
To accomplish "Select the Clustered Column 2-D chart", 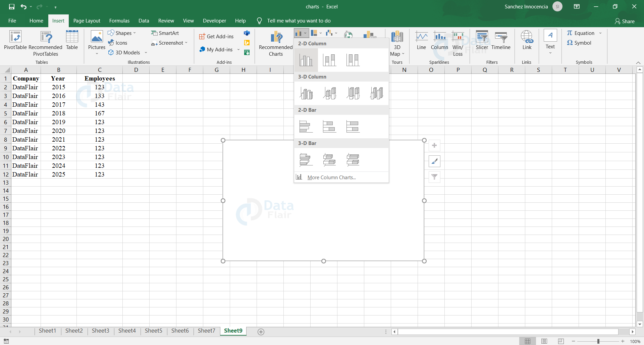I will 306,60.
